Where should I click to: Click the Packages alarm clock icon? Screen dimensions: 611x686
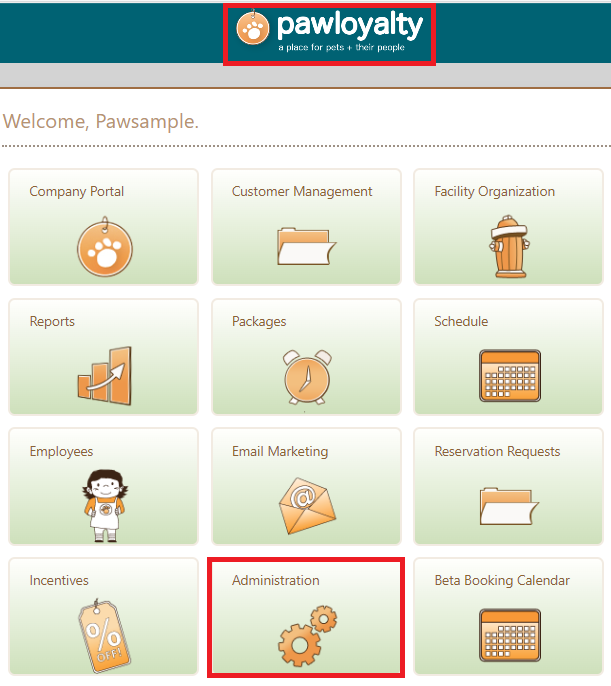[307, 377]
